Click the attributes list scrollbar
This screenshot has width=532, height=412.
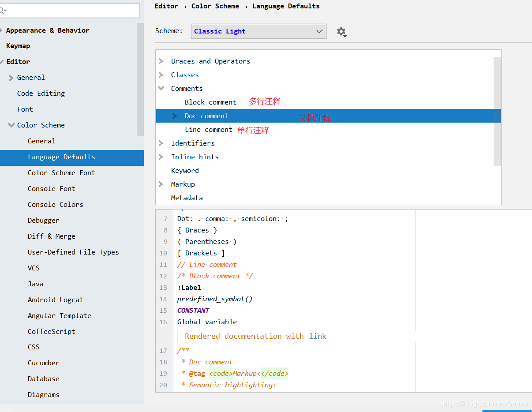pos(497,111)
